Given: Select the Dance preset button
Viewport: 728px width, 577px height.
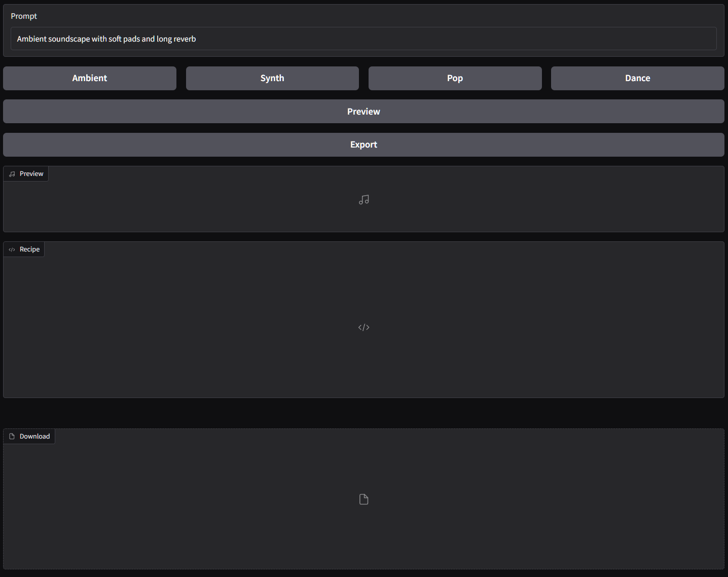Looking at the screenshot, I should coord(637,78).
